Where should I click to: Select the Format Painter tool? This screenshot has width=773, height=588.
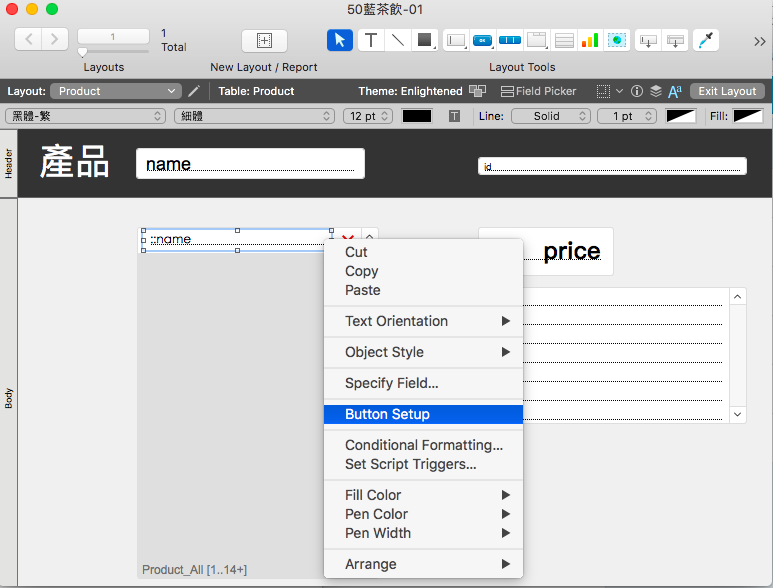(706, 40)
